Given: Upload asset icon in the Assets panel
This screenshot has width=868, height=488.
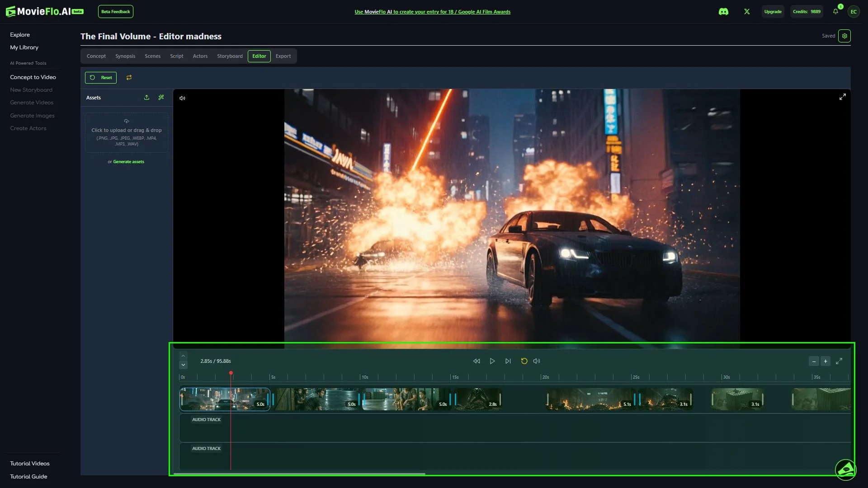Looking at the screenshot, I should 146,98.
